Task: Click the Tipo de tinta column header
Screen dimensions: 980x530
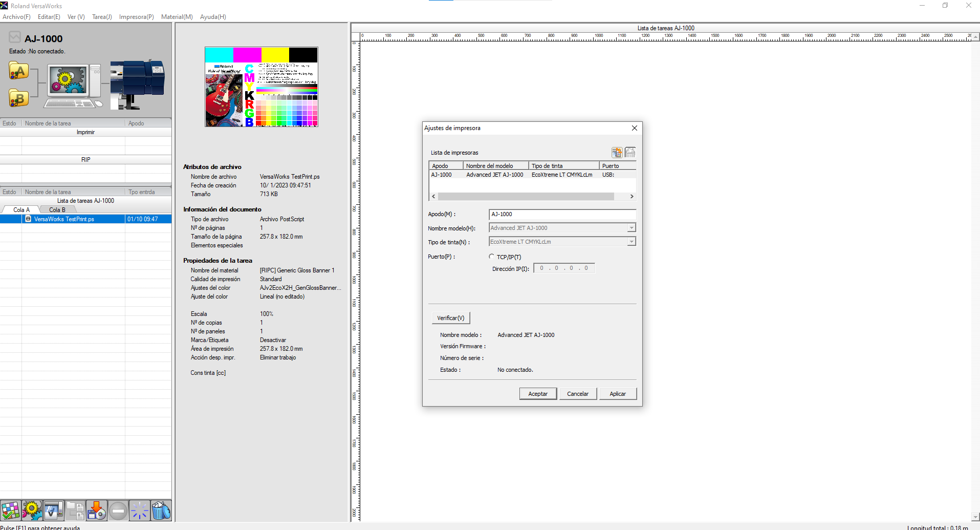Action: [564, 166]
